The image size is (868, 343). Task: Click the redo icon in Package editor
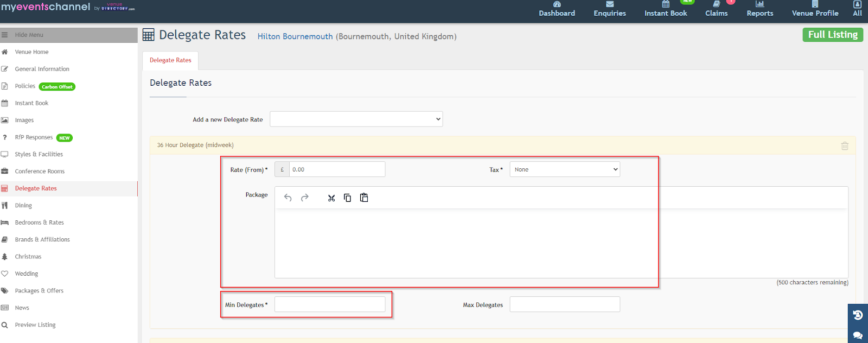coord(305,198)
